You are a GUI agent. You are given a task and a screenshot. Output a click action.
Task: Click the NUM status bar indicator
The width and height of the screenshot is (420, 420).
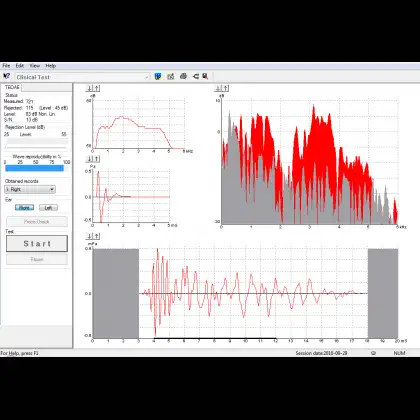(399, 353)
